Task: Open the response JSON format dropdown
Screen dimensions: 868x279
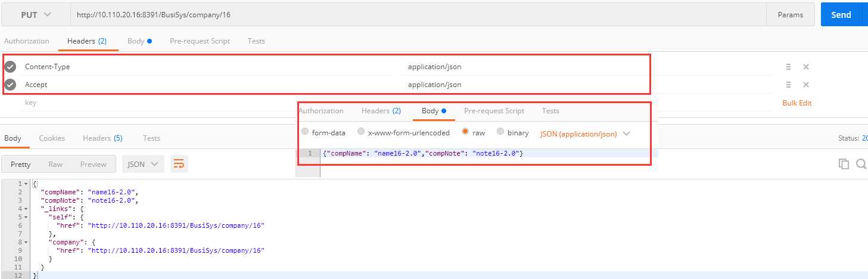Action: [x=142, y=164]
